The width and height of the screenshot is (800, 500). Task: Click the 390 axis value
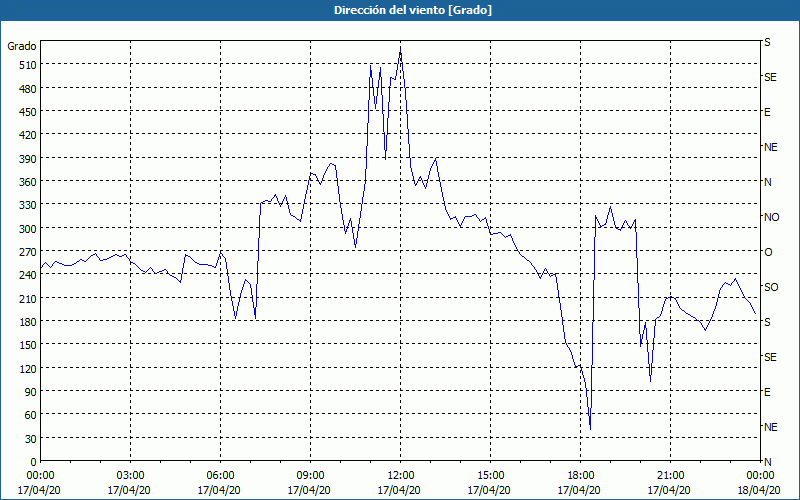click(x=28, y=159)
